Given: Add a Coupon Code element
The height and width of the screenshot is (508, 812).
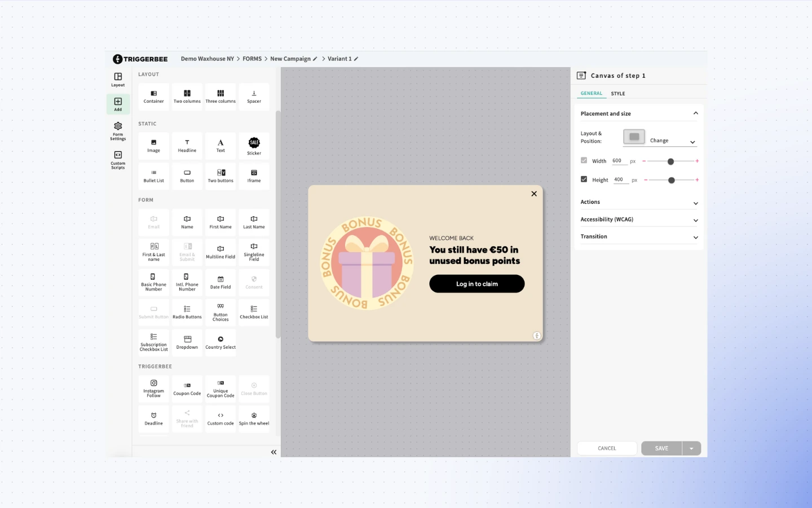Looking at the screenshot, I should [x=187, y=389].
